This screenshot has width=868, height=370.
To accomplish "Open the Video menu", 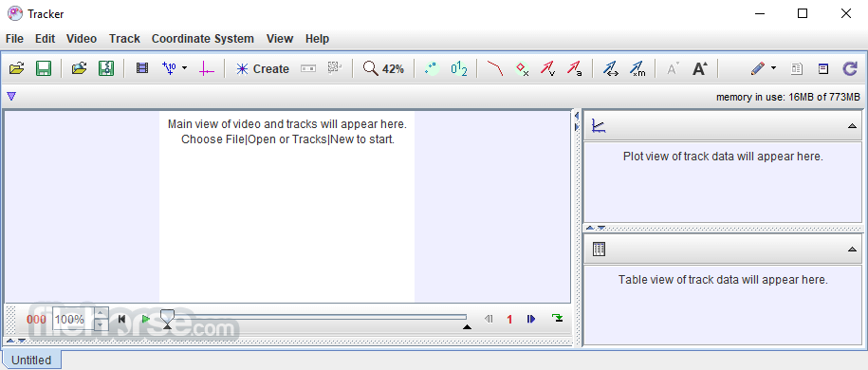I will point(82,39).
